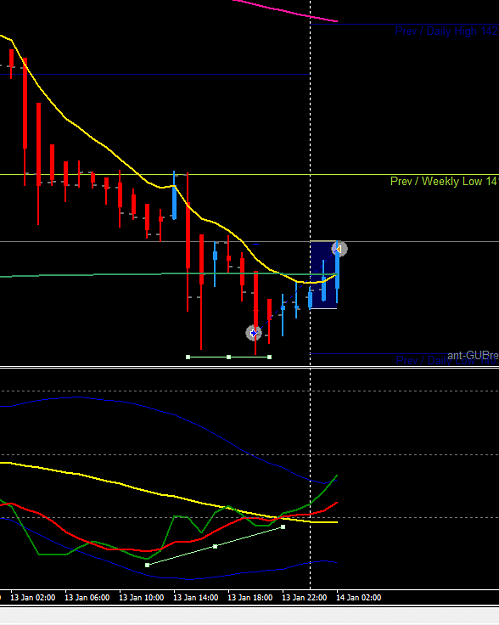Click the '13 Jan 22:00' time label
Screen dimensions: 499x625
(305, 597)
